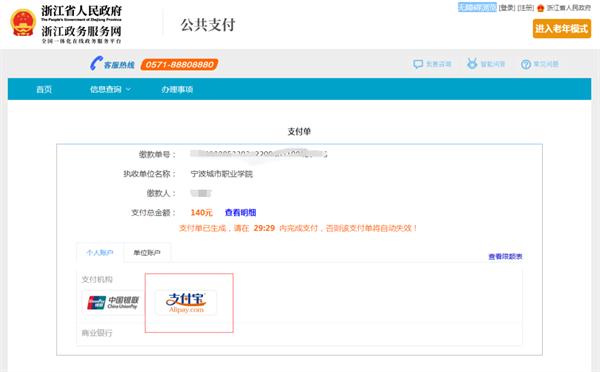This screenshot has width=600, height=372.
Task: Open the 首页 navigation item
Action: click(x=44, y=89)
